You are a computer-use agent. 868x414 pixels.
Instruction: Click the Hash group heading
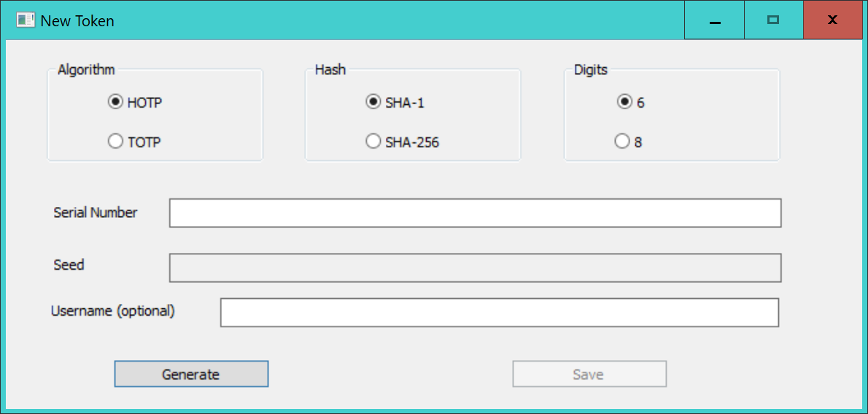click(x=330, y=70)
